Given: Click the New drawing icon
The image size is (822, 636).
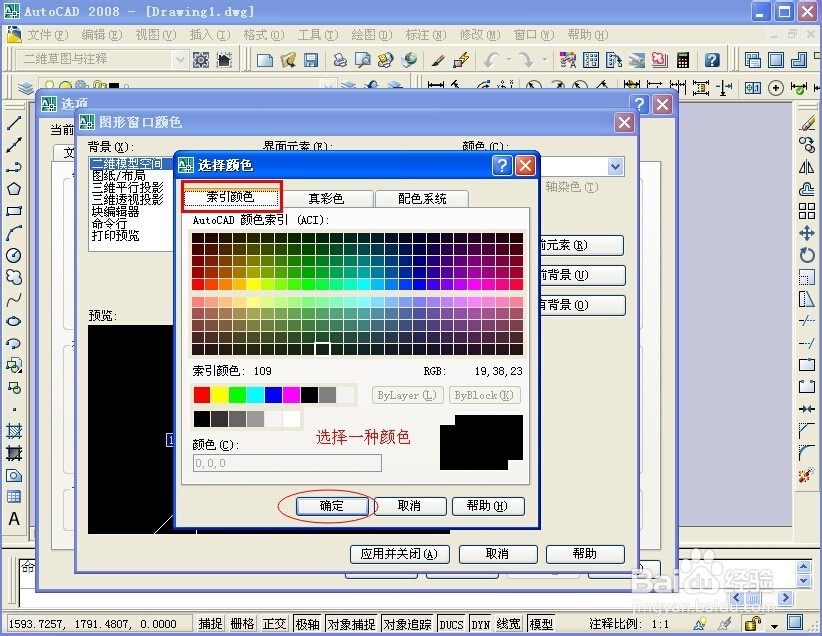Looking at the screenshot, I should click(265, 60).
